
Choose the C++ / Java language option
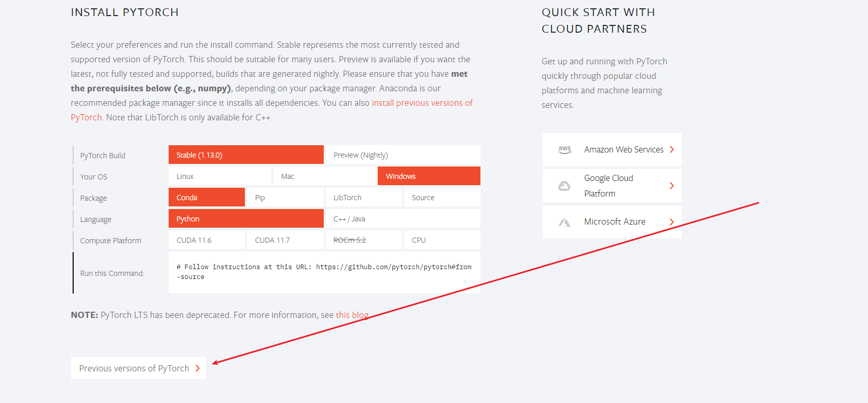coord(403,218)
